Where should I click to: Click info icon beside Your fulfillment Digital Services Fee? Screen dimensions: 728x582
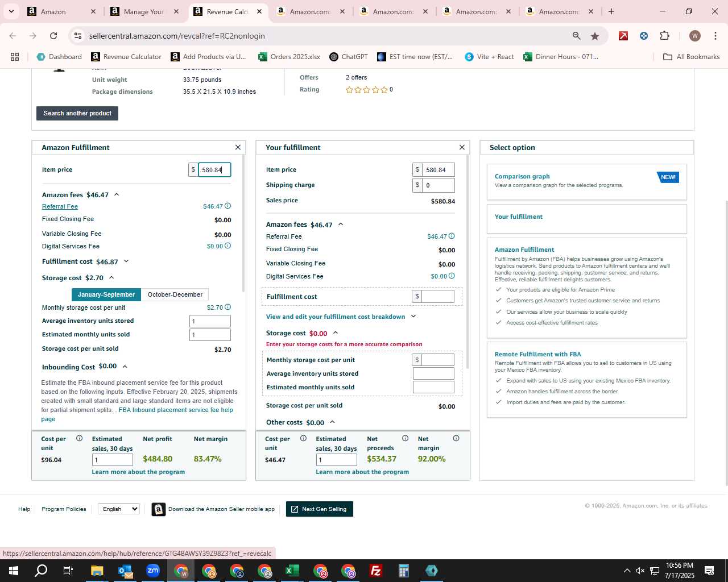452,276
